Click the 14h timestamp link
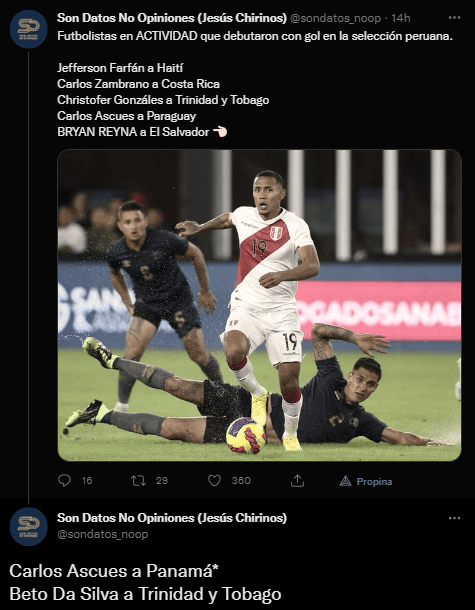This screenshot has width=475, height=610. click(x=401, y=18)
